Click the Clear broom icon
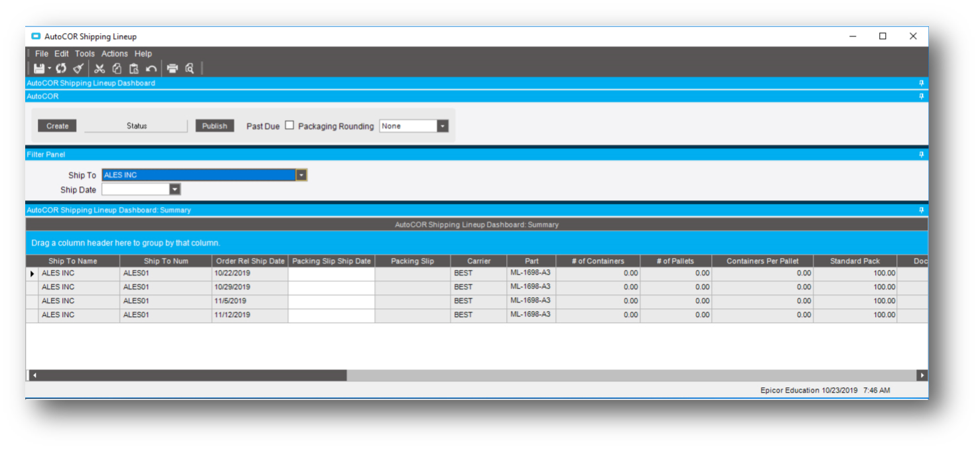This screenshot has height=451, width=980. coord(78,68)
